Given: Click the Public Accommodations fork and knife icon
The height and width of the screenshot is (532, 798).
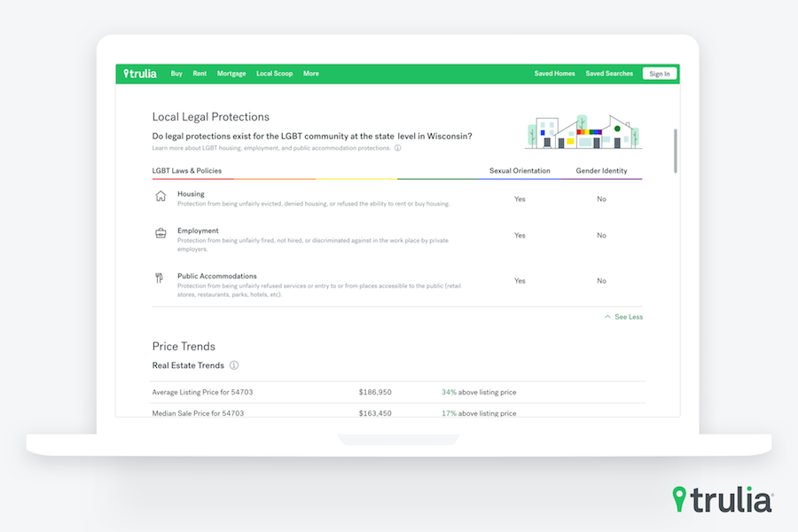Looking at the screenshot, I should (160, 278).
